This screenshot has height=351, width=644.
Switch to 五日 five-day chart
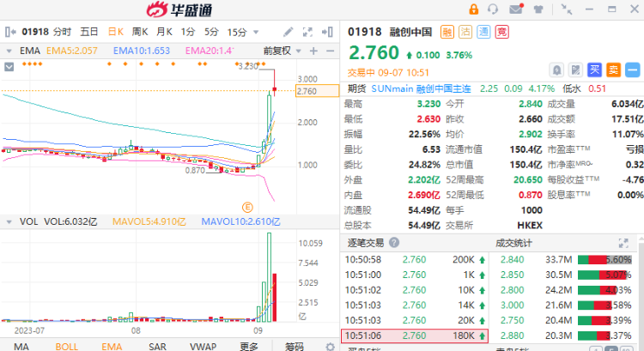click(89, 32)
